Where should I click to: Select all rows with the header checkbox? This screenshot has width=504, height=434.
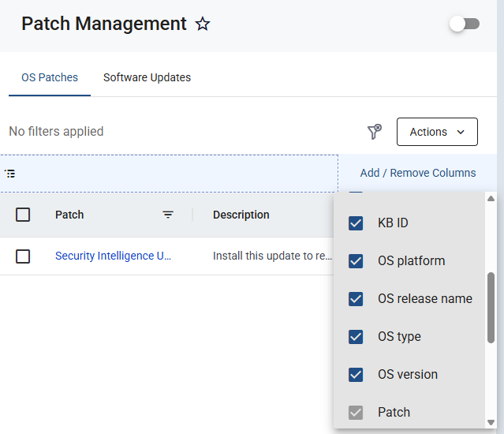23,215
